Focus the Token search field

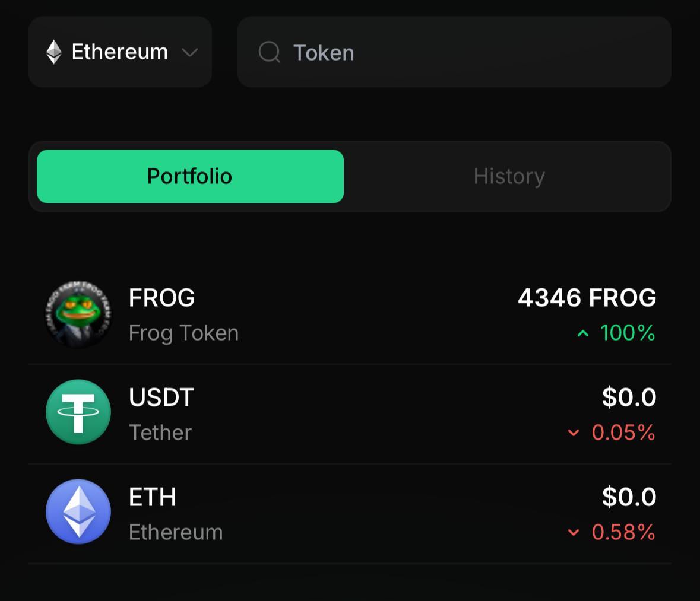[x=454, y=52]
